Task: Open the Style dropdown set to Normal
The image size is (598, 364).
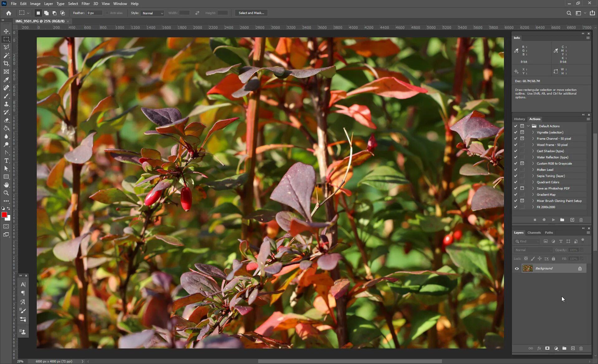Action: [153, 13]
